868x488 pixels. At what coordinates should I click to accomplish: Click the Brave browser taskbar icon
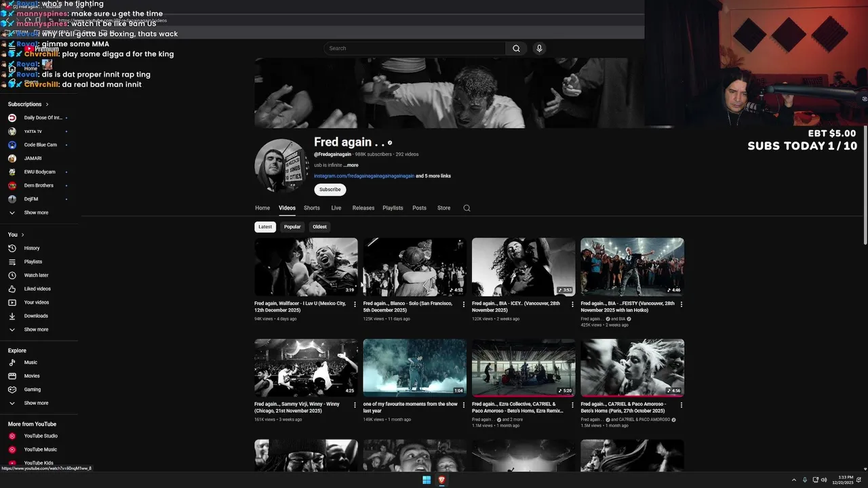pyautogui.click(x=441, y=480)
